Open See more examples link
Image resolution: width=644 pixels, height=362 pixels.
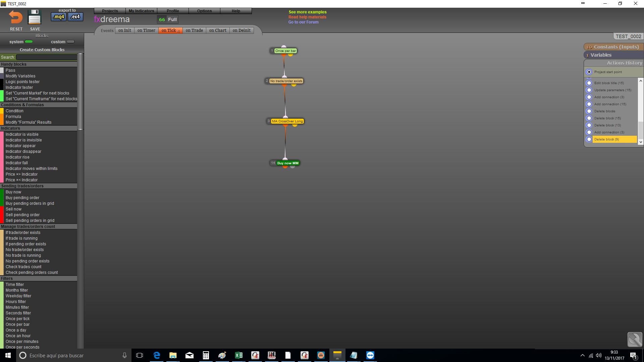[x=308, y=12]
